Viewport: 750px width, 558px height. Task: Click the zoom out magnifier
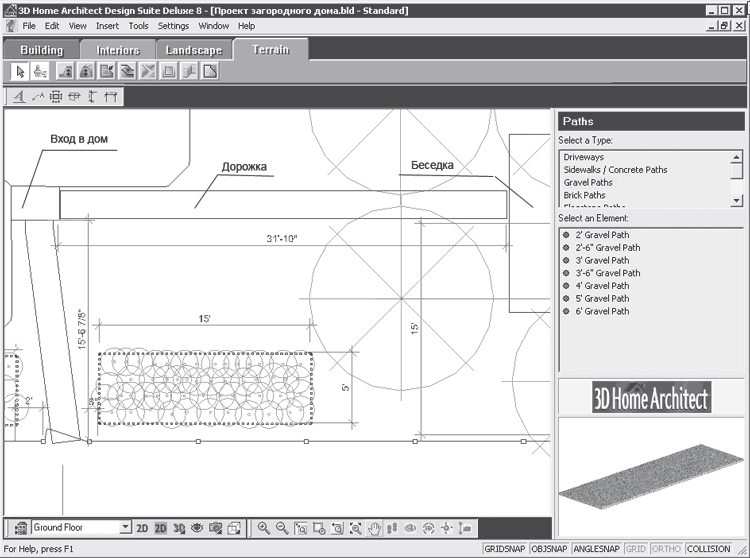(x=282, y=527)
